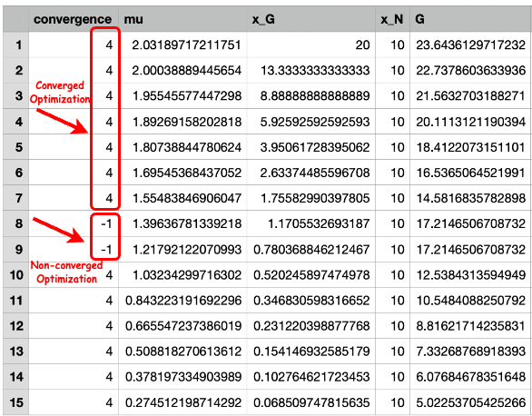This screenshot has width=532, height=416.
Task: Click G value 21.5632703188271
Action: click(x=471, y=95)
